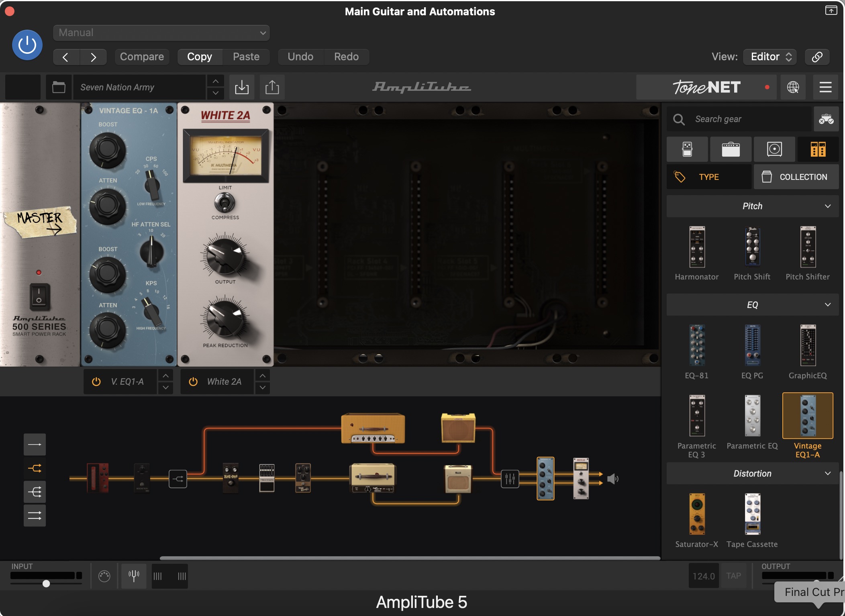Click the Undo button

click(300, 57)
